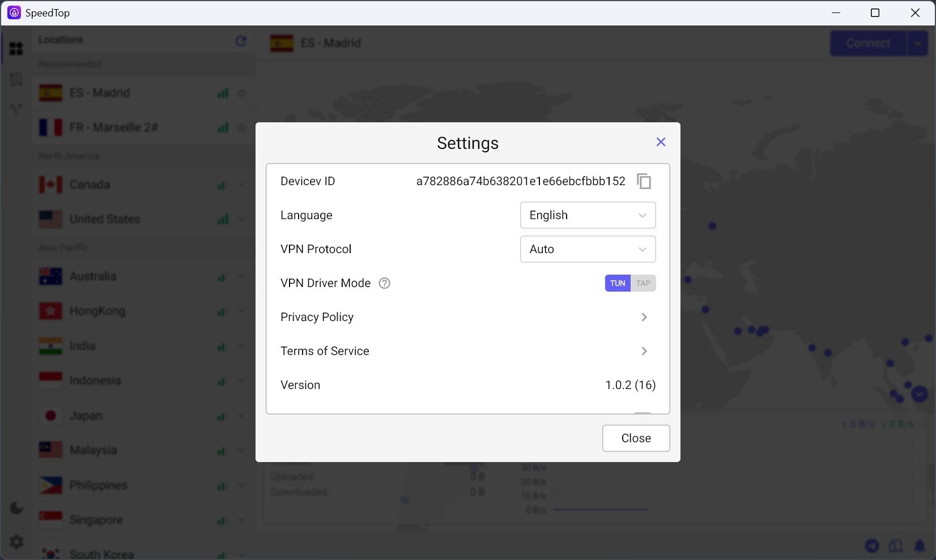Click the Connect button
Screen dimensions: 936x560
coord(867,44)
